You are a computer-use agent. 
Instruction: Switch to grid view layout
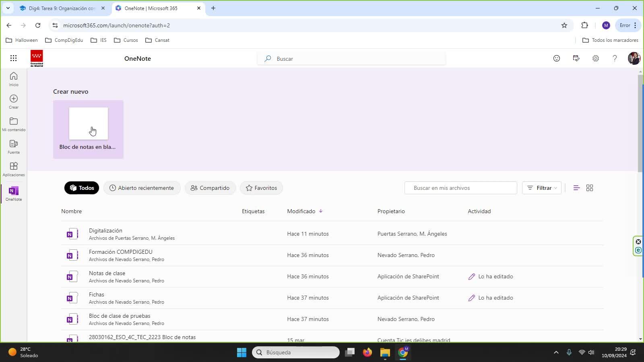(589, 188)
